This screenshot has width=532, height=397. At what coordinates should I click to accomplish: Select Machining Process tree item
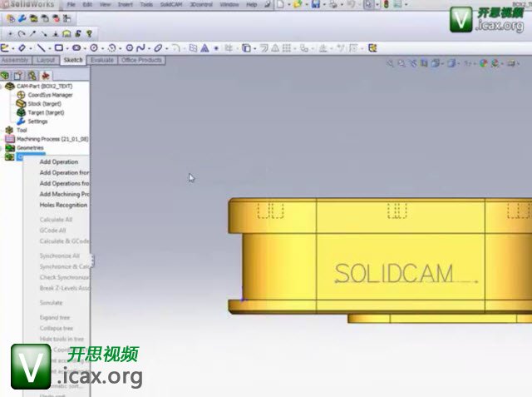pyautogui.click(x=52, y=139)
